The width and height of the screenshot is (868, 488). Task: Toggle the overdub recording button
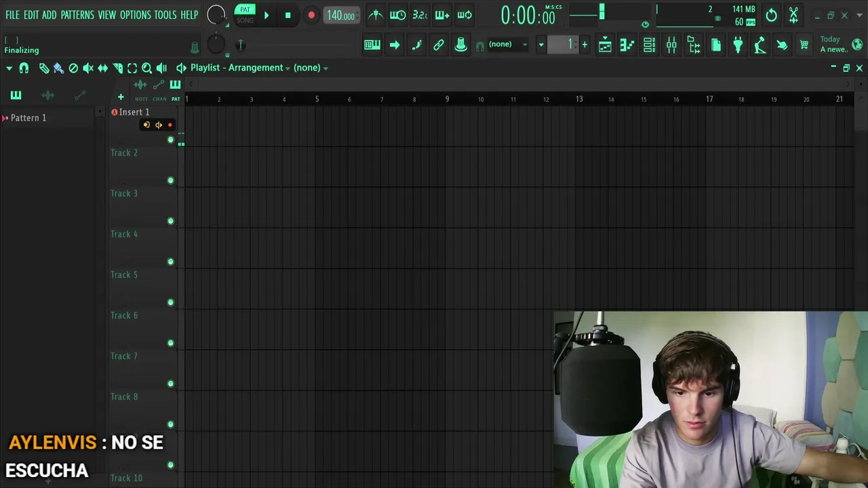tap(442, 15)
